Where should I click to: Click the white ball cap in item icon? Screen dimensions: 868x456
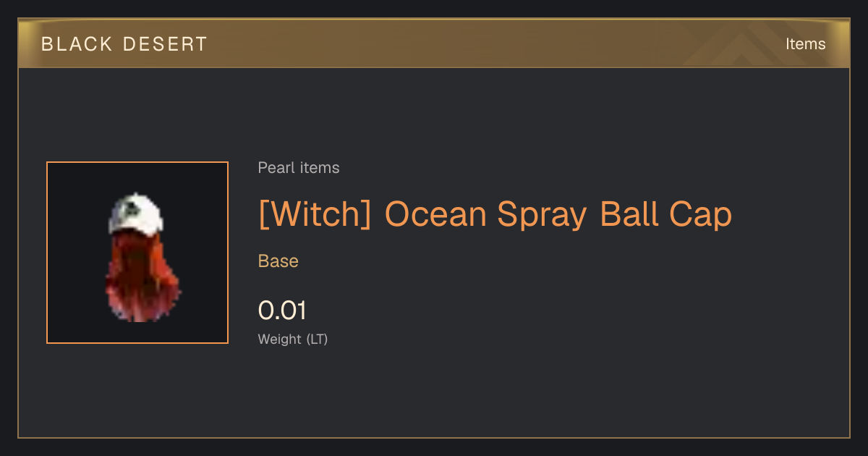(135, 214)
